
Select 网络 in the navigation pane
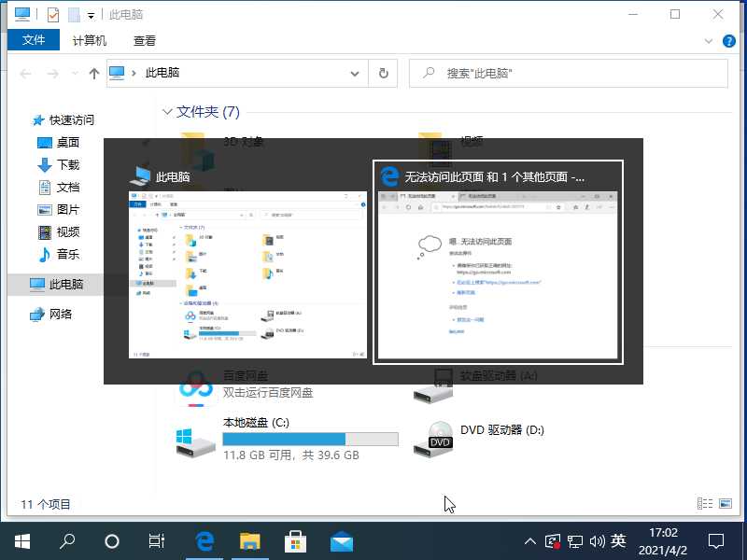coord(61,314)
